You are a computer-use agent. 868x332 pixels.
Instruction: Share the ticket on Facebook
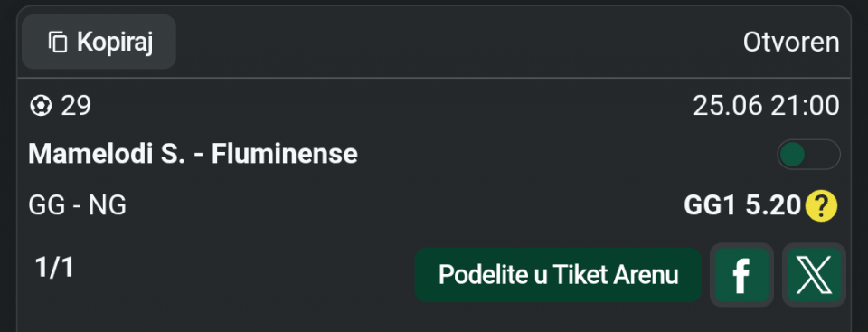coord(741,275)
